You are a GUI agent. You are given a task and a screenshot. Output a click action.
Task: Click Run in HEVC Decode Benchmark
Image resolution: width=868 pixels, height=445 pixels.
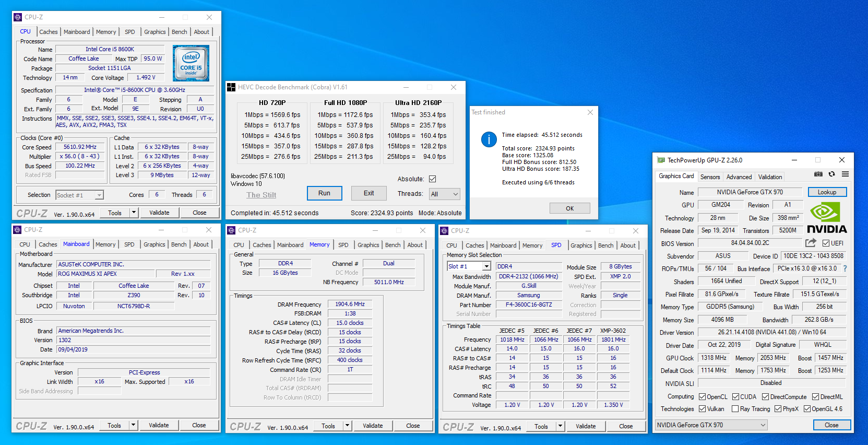click(x=325, y=193)
